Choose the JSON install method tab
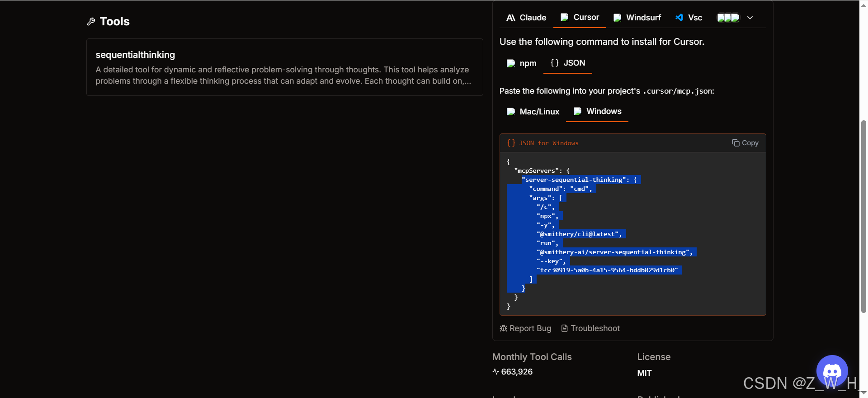The image size is (868, 398). [x=568, y=63]
